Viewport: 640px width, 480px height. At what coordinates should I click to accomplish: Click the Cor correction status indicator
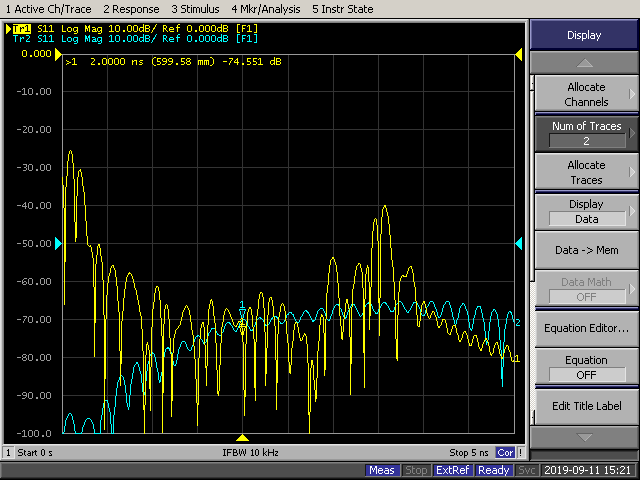(507, 453)
